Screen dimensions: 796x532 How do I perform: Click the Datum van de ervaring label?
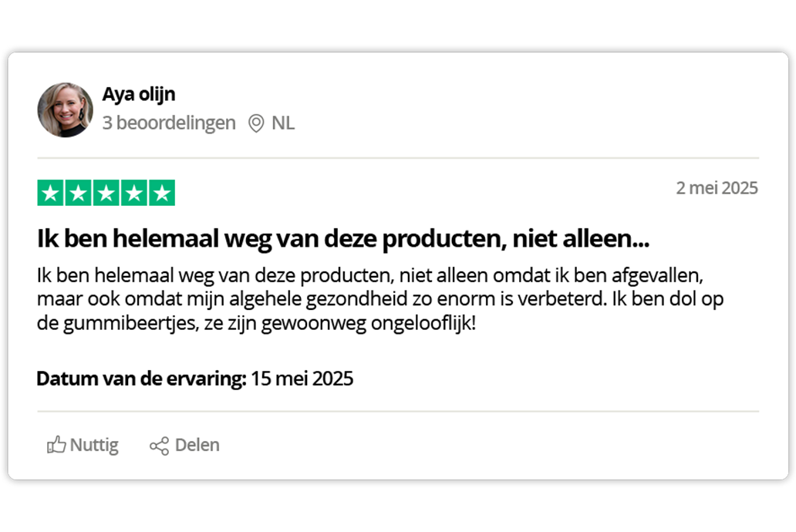pyautogui.click(x=142, y=379)
